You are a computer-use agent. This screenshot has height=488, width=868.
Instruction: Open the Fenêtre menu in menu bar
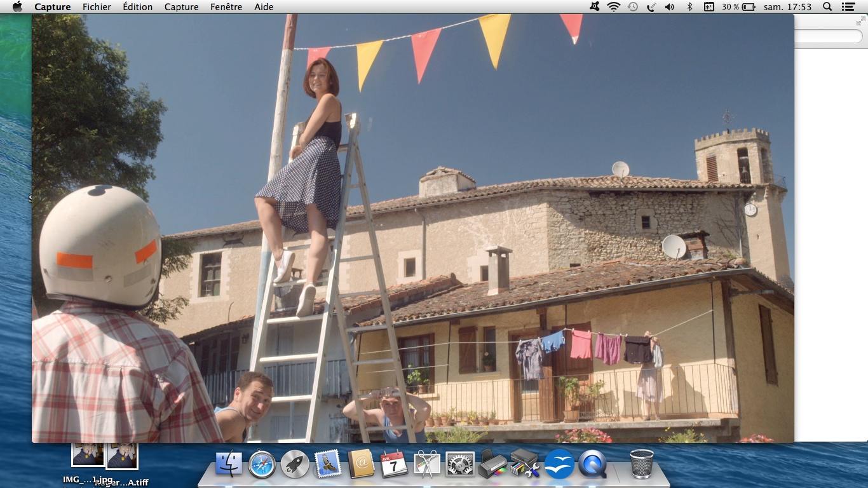click(x=226, y=7)
